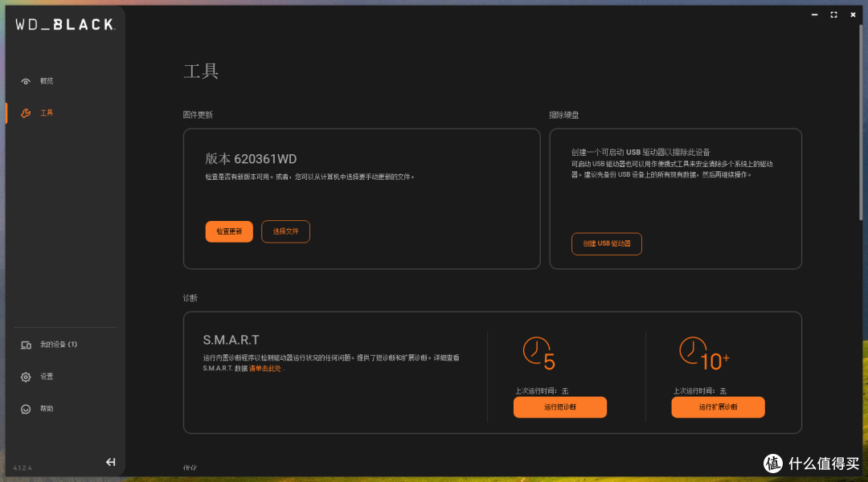Minimize the WD_BLACK window
The image size is (868, 482).
(x=815, y=15)
